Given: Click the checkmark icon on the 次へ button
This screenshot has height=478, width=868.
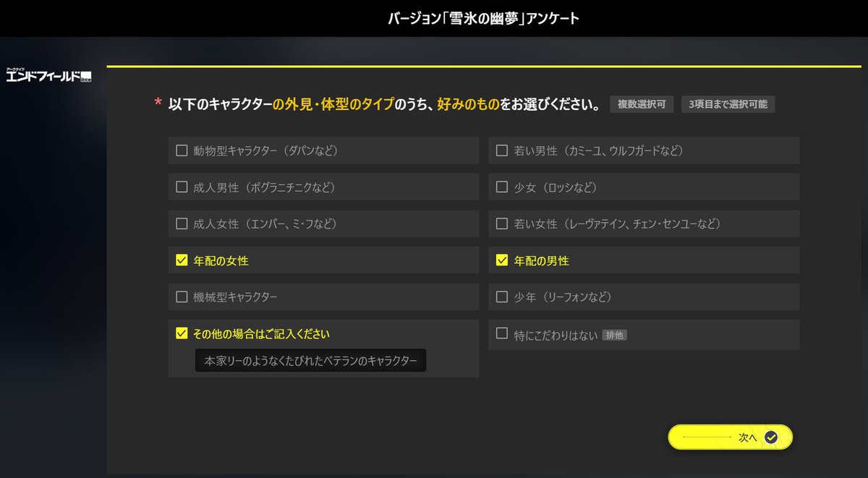Looking at the screenshot, I should tap(771, 437).
